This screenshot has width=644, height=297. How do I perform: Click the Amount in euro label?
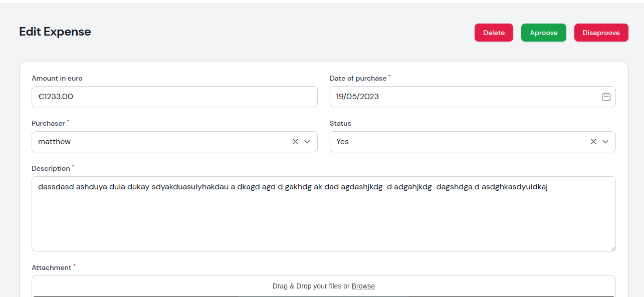click(x=57, y=78)
